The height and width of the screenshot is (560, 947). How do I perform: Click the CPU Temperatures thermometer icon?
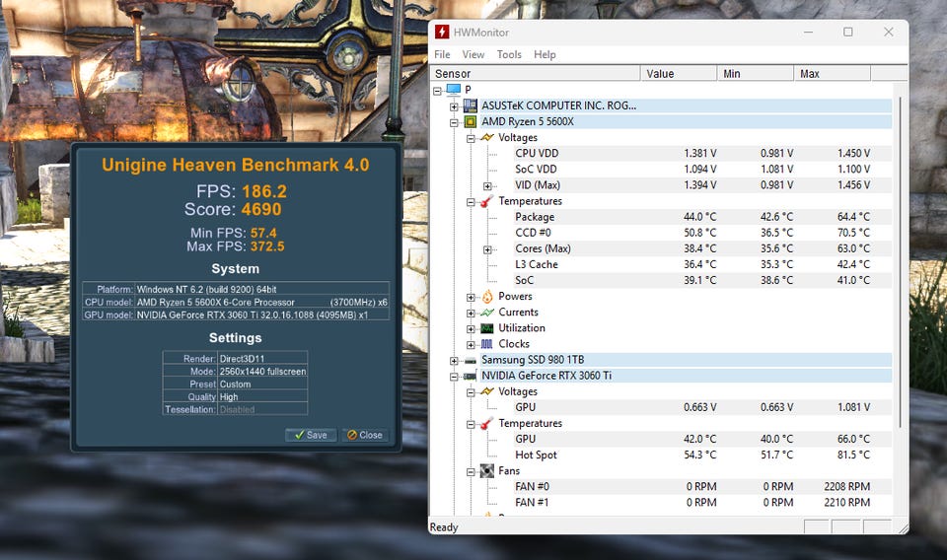[486, 201]
